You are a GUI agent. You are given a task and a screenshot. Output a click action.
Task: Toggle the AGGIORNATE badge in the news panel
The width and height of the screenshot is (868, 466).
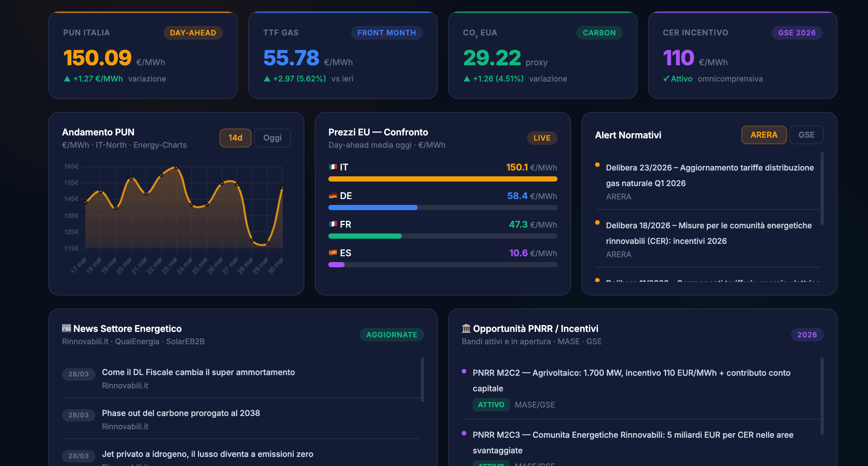[x=392, y=334]
